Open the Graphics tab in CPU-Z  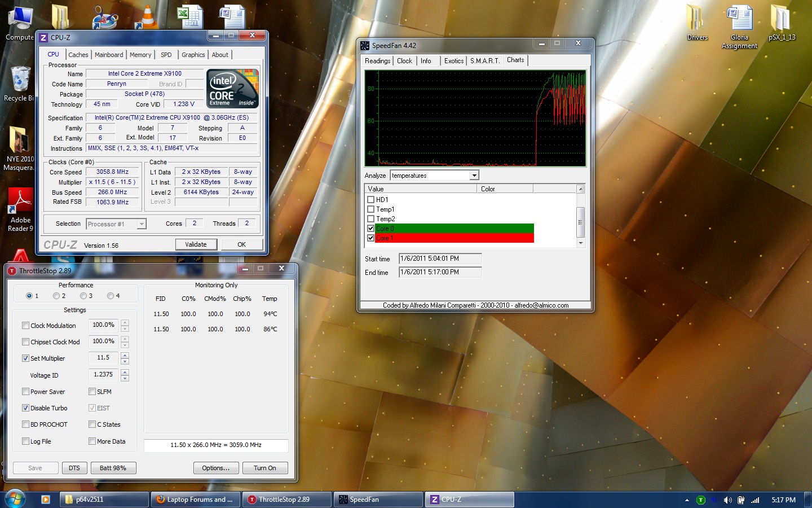point(193,55)
